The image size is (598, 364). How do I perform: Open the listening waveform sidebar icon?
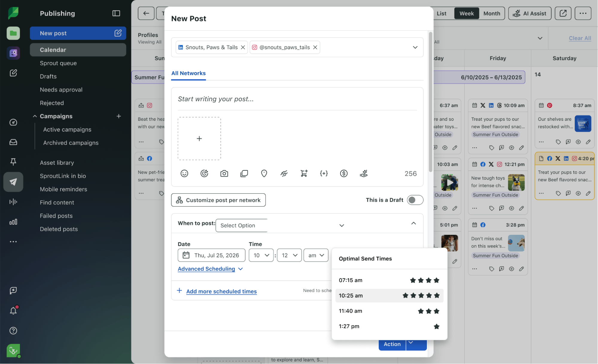(13, 202)
